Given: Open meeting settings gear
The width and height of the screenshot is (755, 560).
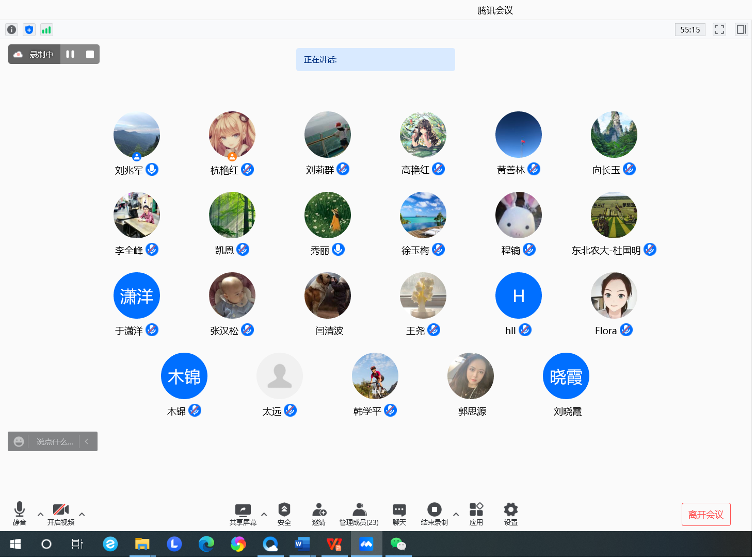Looking at the screenshot, I should point(510,514).
